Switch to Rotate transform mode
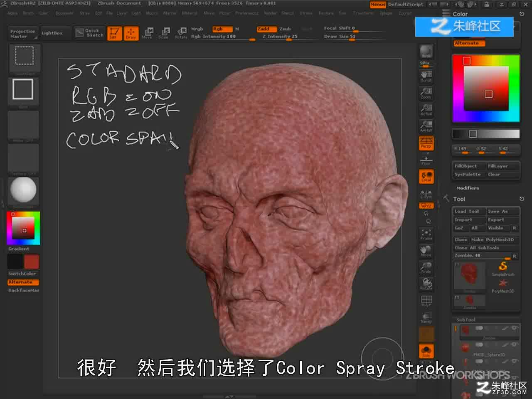 (x=181, y=33)
